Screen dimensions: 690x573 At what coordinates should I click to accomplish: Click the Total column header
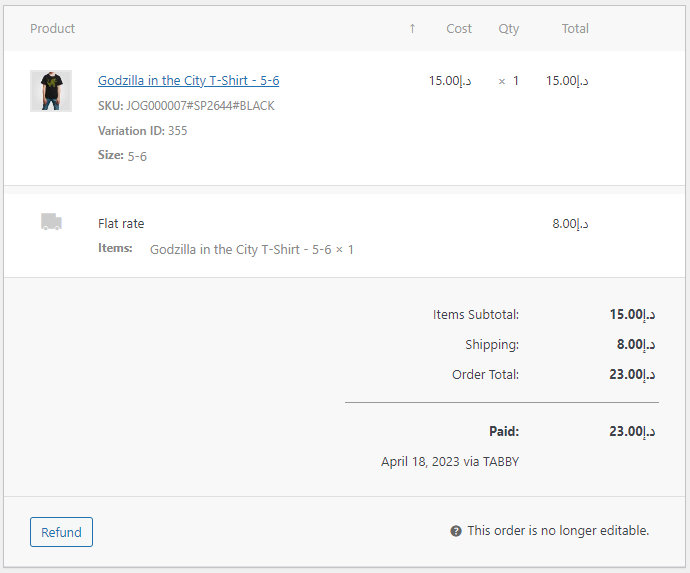pos(575,29)
